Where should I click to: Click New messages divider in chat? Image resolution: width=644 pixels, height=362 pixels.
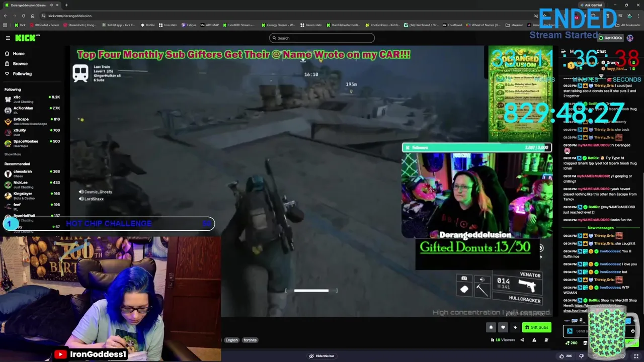pos(600,228)
